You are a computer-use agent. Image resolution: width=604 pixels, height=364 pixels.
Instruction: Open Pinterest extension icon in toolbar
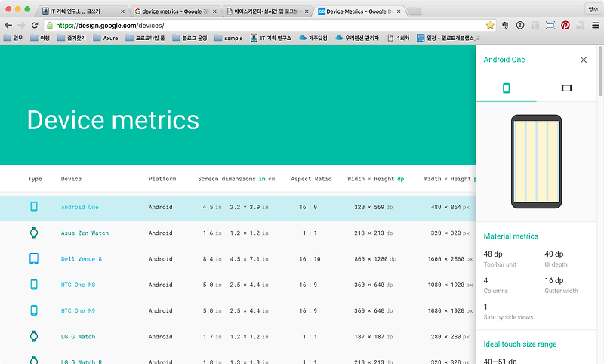tap(565, 26)
